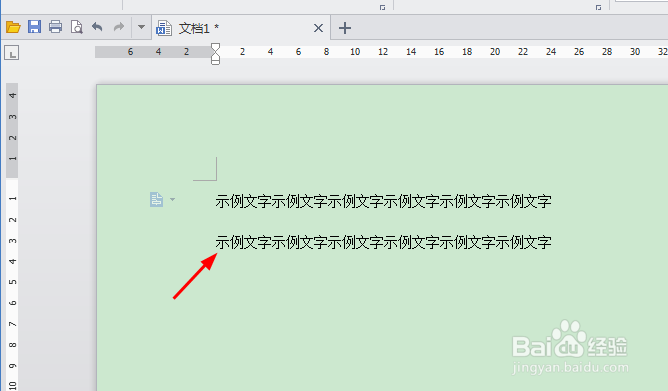668x391 pixels.
Task: Open the ribbon group dialog launcher on left
Action: pos(382,7)
